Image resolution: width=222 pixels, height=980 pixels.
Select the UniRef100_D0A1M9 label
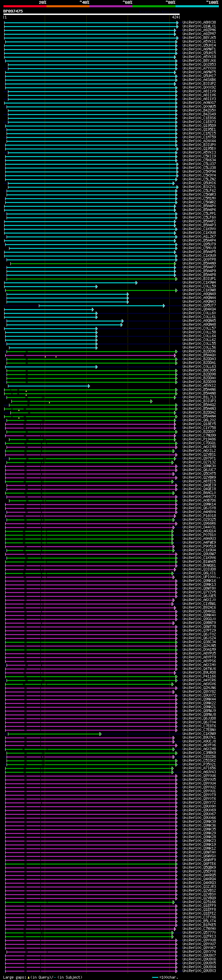click(x=199, y=650)
